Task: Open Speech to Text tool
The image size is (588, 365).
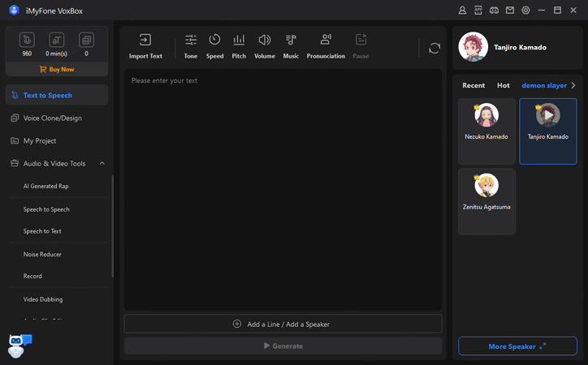Action: pyautogui.click(x=42, y=231)
